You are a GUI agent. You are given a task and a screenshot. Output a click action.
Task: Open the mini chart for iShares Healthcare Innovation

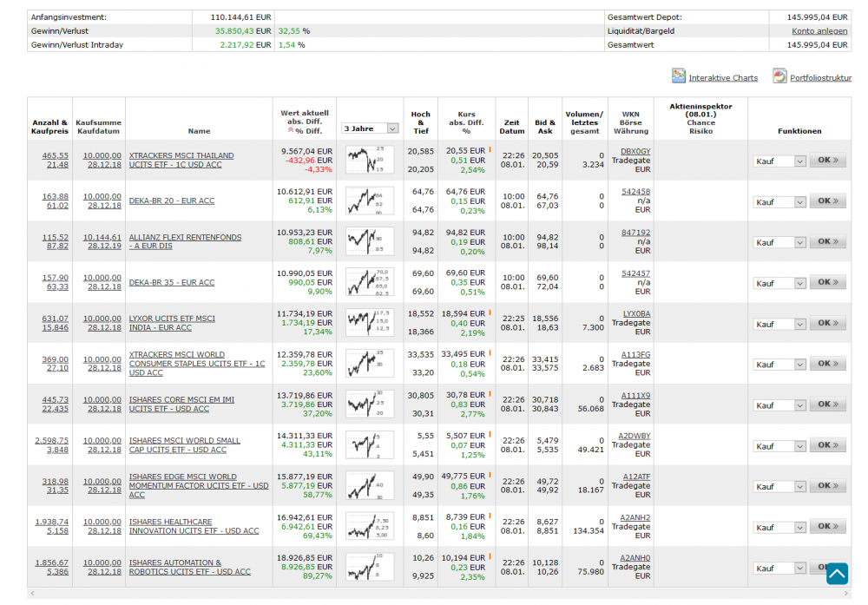tap(369, 526)
